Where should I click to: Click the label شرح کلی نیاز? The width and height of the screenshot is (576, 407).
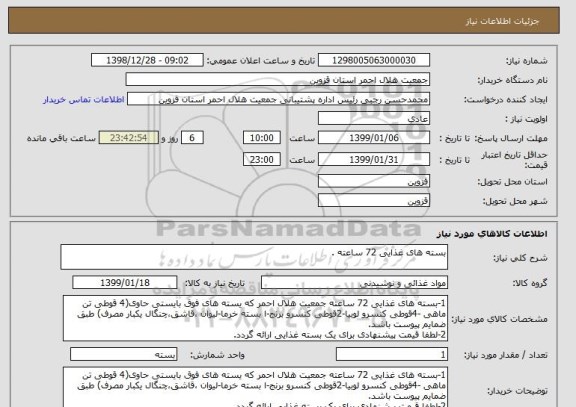[520, 258]
